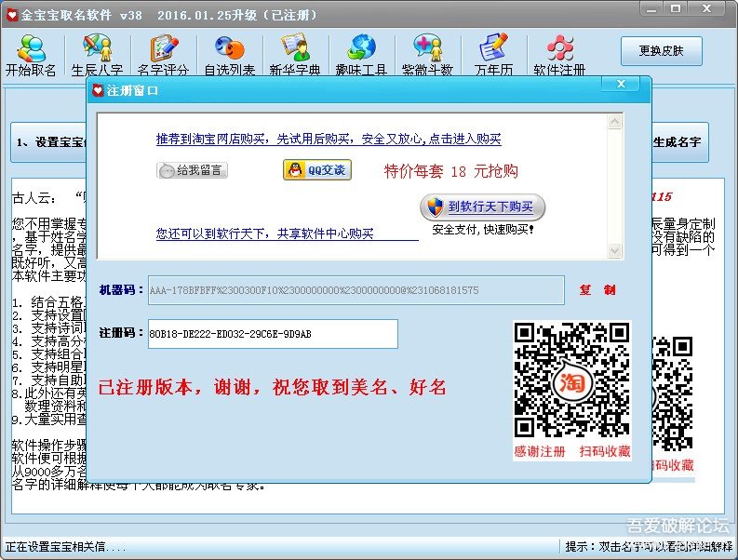Viewport: 738px width, 560px height.
Task: Open 名字评分 scoring tool
Action: (x=163, y=55)
